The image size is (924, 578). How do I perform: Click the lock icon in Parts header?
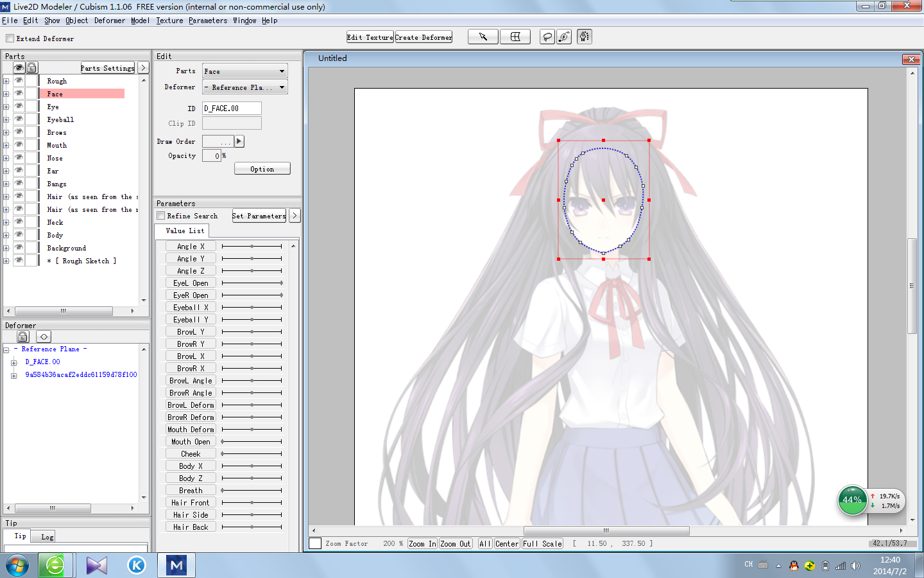pyautogui.click(x=31, y=67)
